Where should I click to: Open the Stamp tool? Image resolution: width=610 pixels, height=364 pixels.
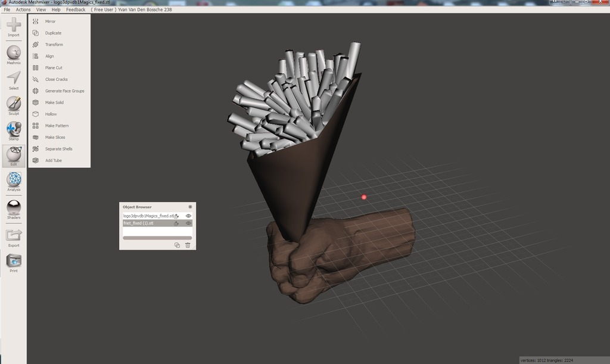14,131
